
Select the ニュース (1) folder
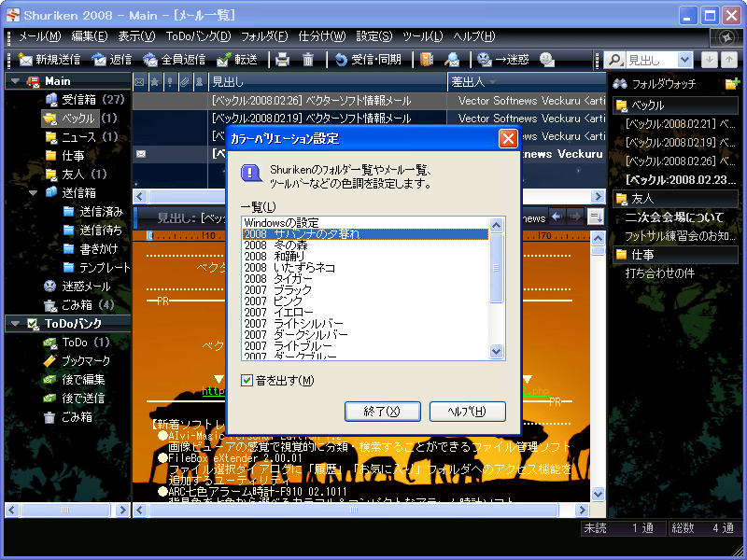81,137
